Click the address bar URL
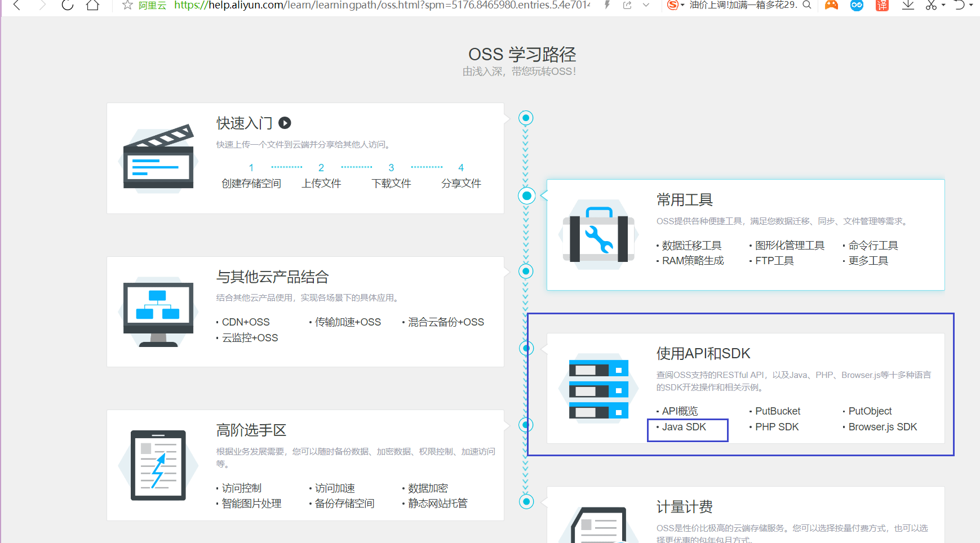Screen dimensions: 980x543 382,5
